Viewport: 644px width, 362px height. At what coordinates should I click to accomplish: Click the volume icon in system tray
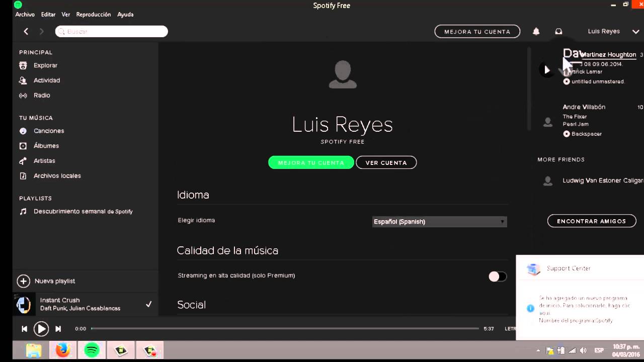(x=583, y=350)
